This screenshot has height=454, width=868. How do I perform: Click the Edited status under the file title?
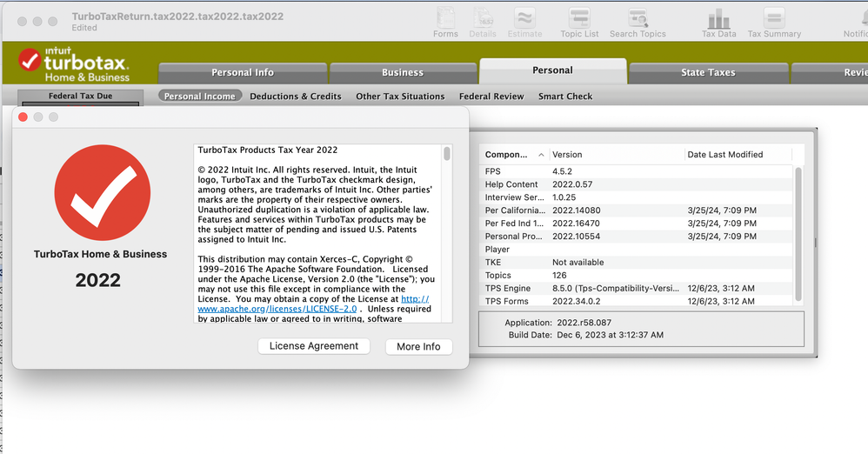click(84, 28)
